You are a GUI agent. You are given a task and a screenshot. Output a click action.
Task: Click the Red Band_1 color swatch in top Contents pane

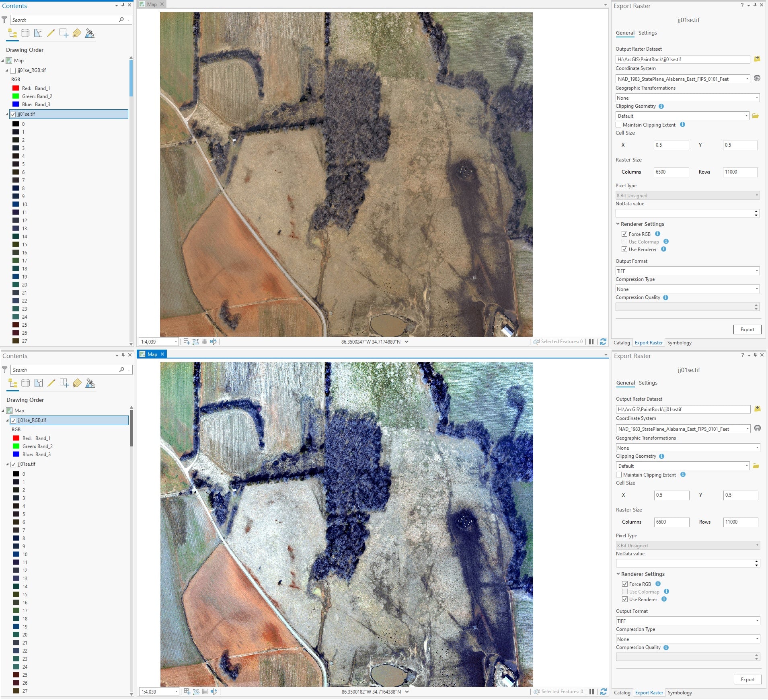click(16, 88)
